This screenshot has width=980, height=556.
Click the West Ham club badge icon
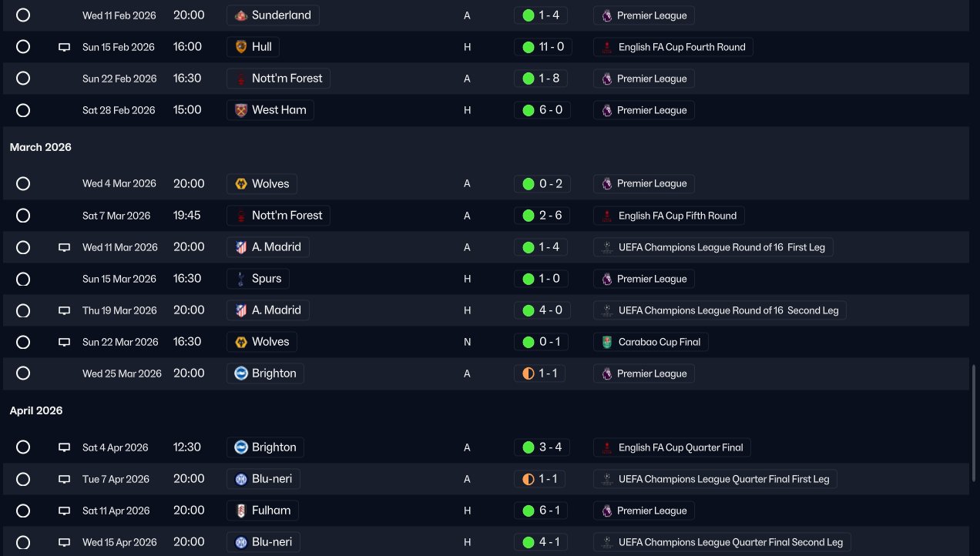pos(241,110)
